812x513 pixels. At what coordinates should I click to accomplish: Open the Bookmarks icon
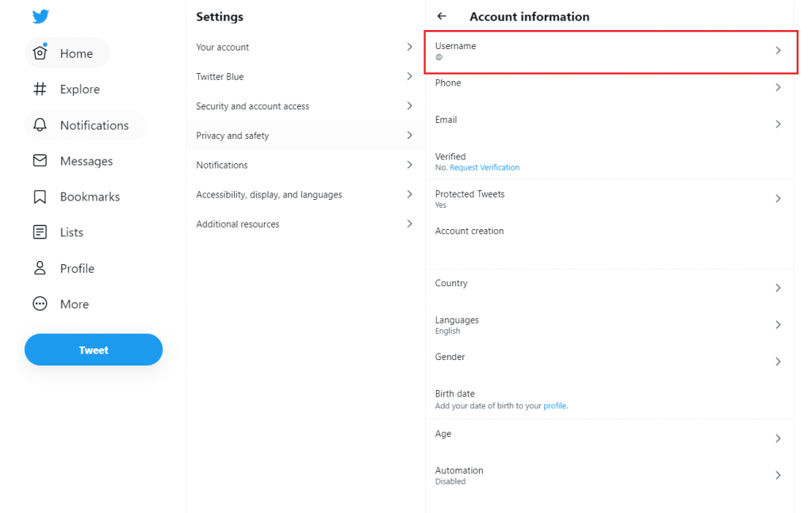click(x=40, y=196)
